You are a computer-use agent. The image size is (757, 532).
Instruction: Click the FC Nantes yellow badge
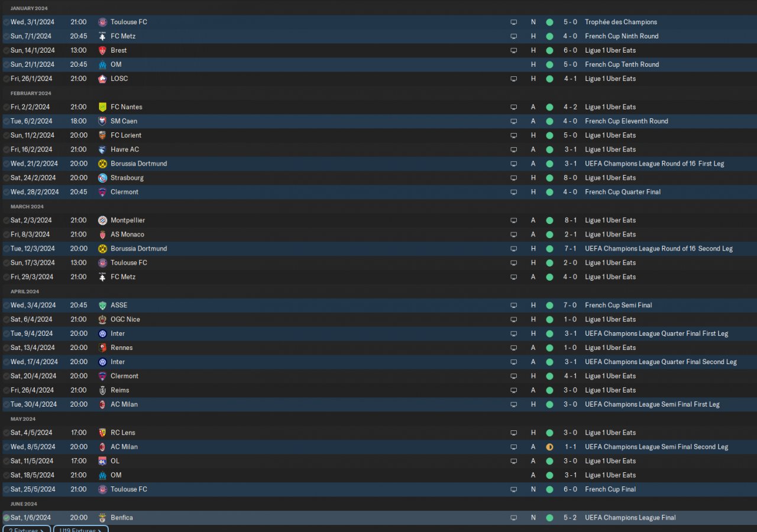point(102,107)
